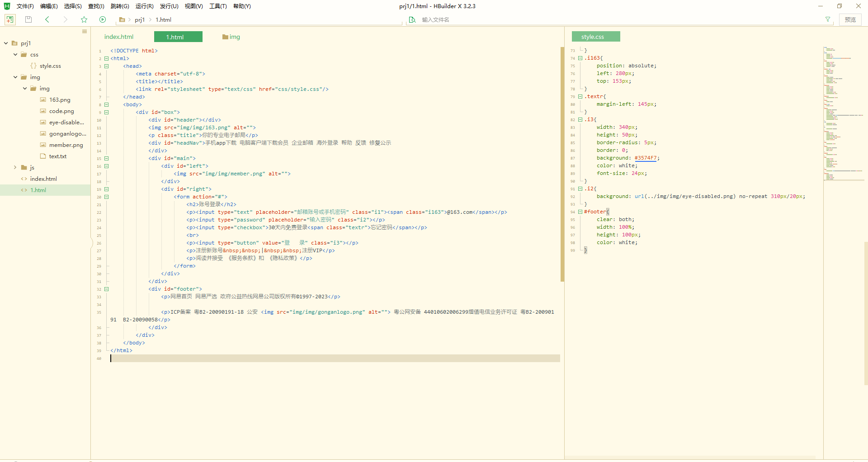Select code.png in project tree
This screenshot has height=462, width=868.
61,111
